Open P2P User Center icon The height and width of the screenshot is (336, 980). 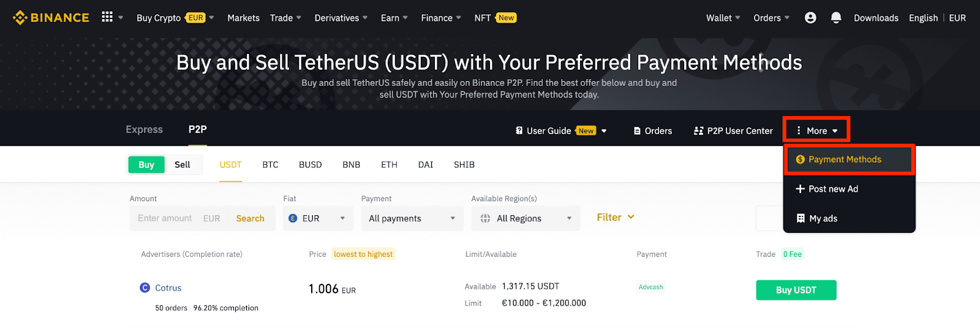pos(698,131)
